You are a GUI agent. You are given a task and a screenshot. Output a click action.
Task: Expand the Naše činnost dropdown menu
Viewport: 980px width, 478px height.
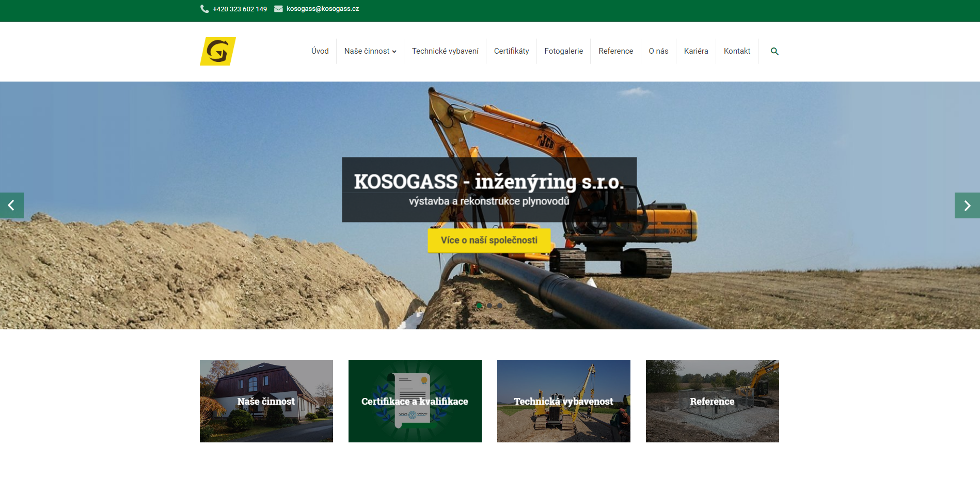370,51
